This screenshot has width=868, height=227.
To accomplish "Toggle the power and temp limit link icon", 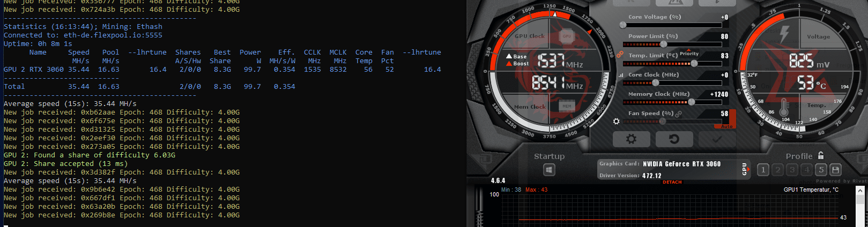I will (620, 55).
